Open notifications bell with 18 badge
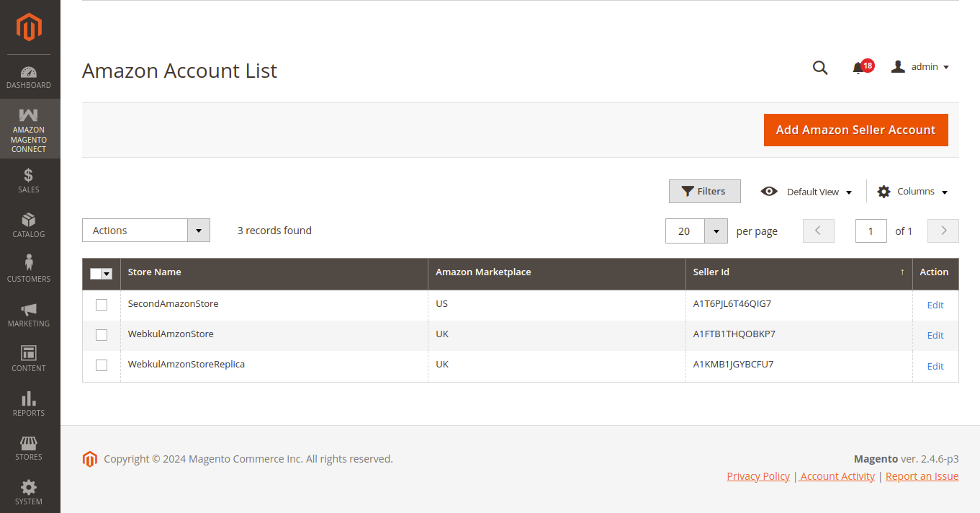 [x=861, y=67]
